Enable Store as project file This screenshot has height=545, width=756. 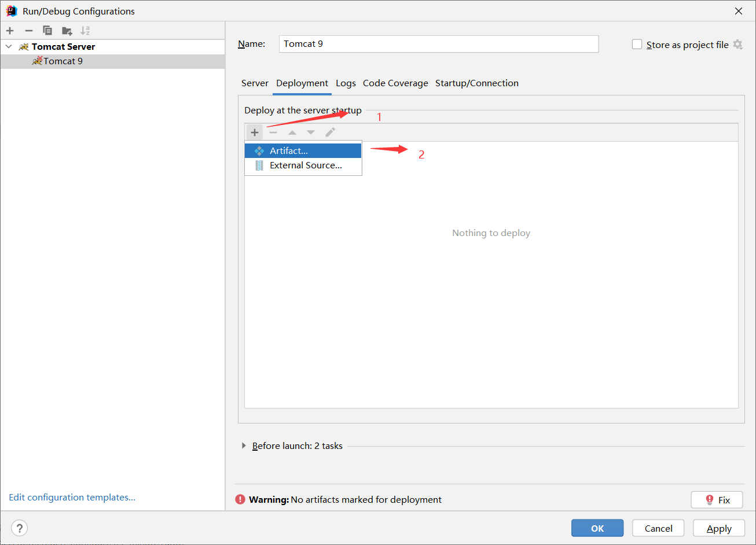(637, 44)
